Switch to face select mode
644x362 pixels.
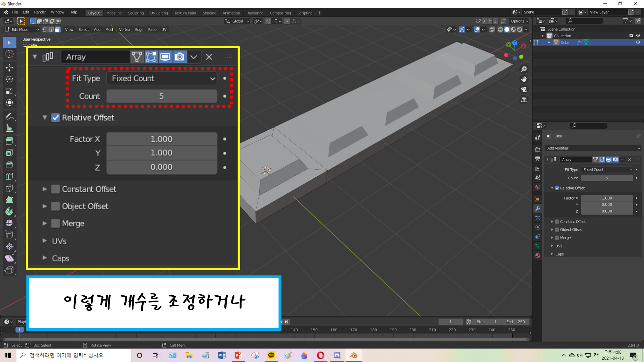click(x=58, y=30)
